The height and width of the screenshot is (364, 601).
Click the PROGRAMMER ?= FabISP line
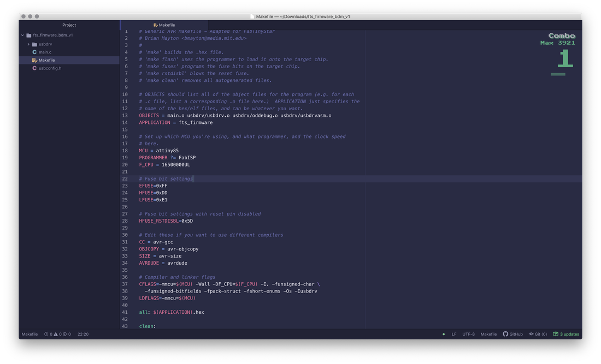[167, 158]
